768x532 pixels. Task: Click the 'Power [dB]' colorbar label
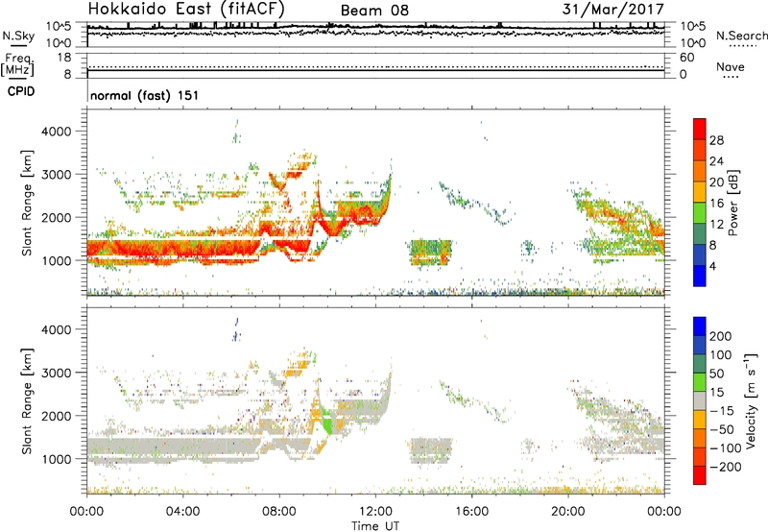pyautogui.click(x=732, y=203)
